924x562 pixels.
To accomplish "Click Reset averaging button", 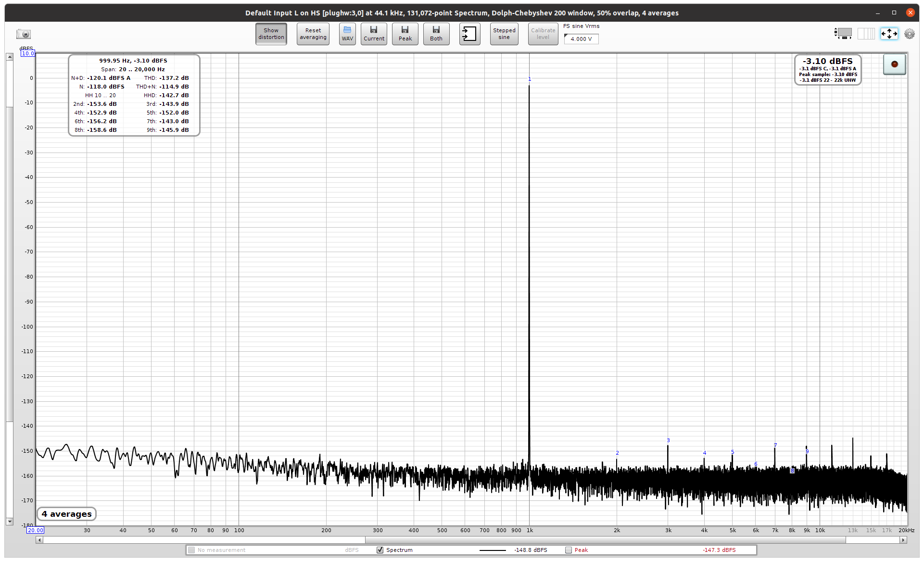I will [x=313, y=34].
